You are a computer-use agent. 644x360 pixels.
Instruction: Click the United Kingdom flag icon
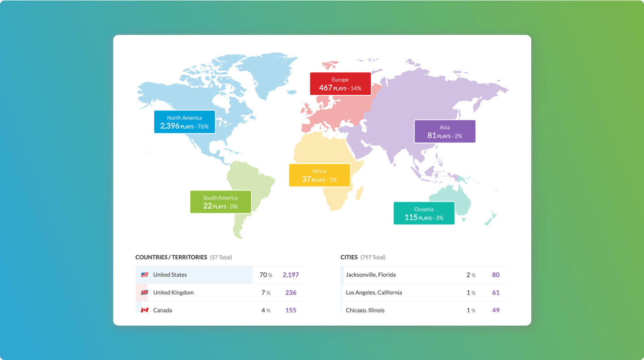coord(144,292)
